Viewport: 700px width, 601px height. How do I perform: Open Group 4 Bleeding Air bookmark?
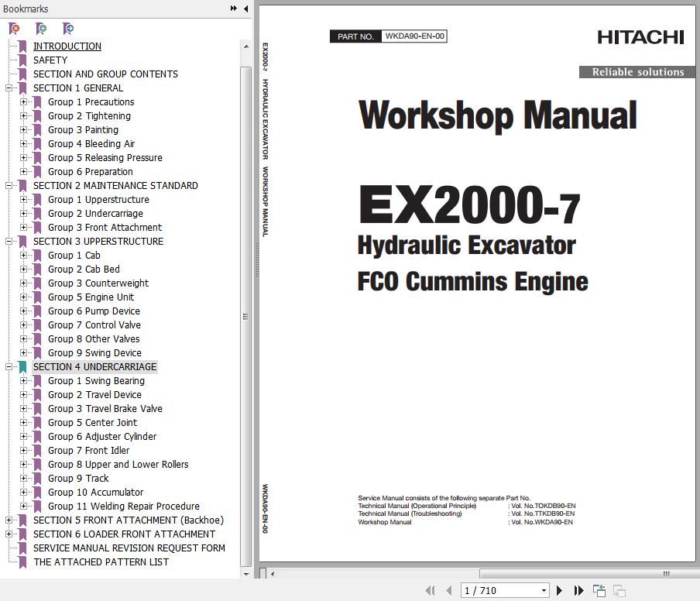pyautogui.click(x=91, y=144)
